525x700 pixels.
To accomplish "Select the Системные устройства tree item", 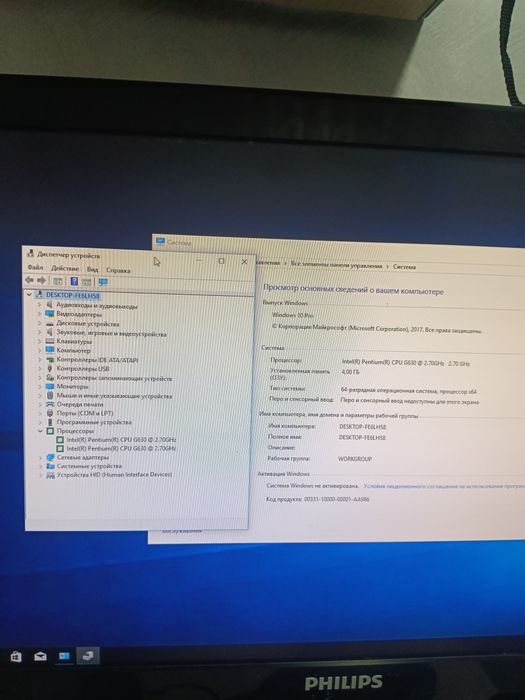I will click(89, 466).
